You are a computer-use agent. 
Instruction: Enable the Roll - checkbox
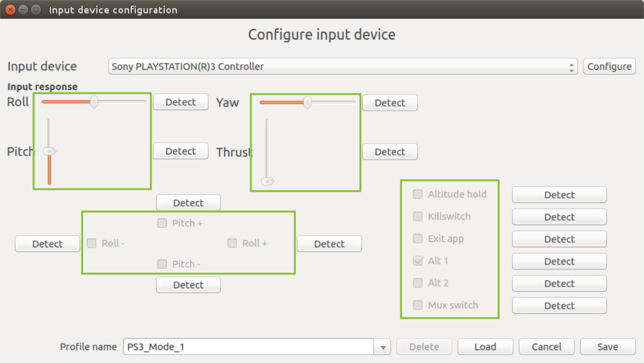coord(91,243)
